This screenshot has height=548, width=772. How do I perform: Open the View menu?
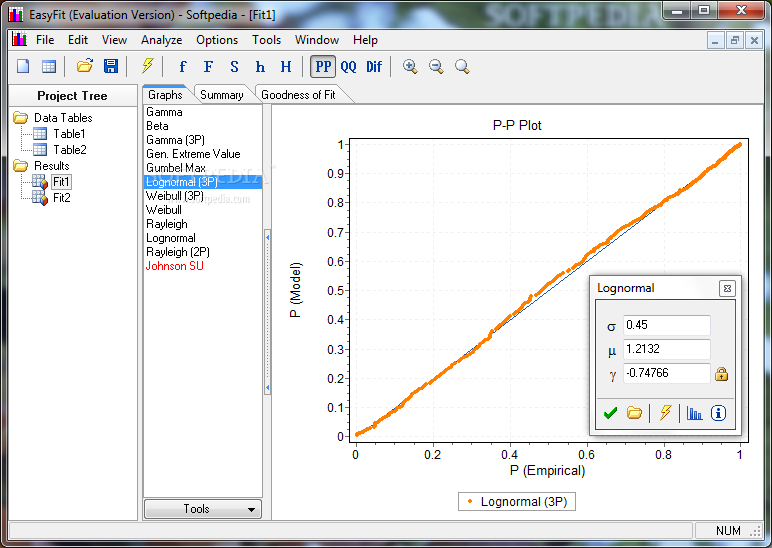114,40
